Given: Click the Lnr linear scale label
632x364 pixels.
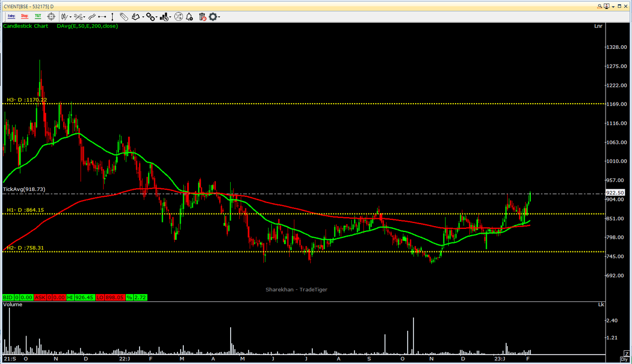Looking at the screenshot, I should [598, 26].
